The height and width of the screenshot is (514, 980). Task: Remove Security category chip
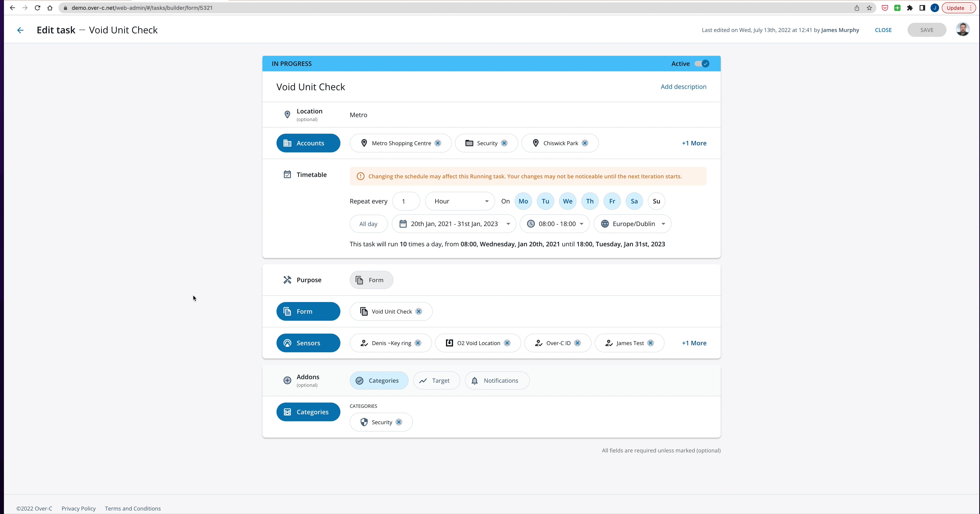click(399, 422)
